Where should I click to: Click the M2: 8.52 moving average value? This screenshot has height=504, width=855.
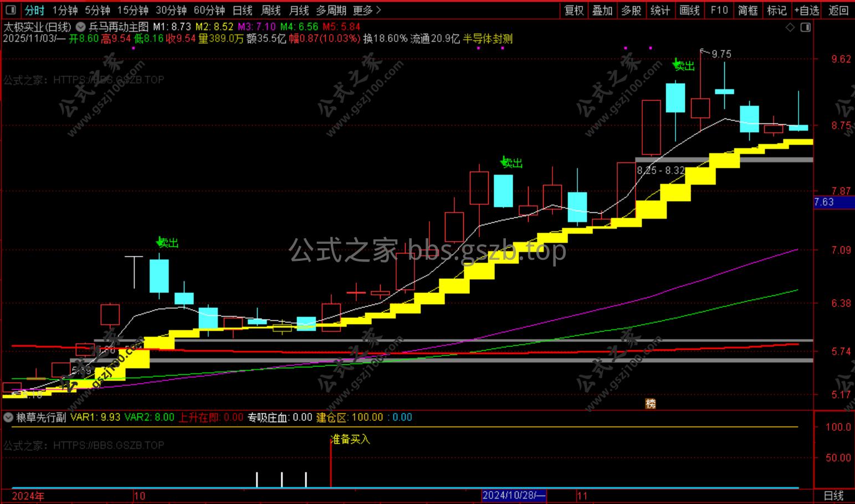click(x=214, y=27)
